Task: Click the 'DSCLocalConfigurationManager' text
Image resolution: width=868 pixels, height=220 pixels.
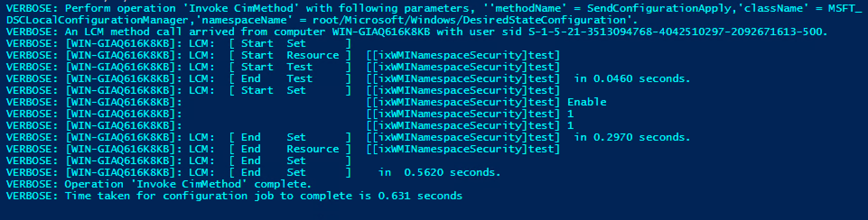Action: (x=97, y=20)
